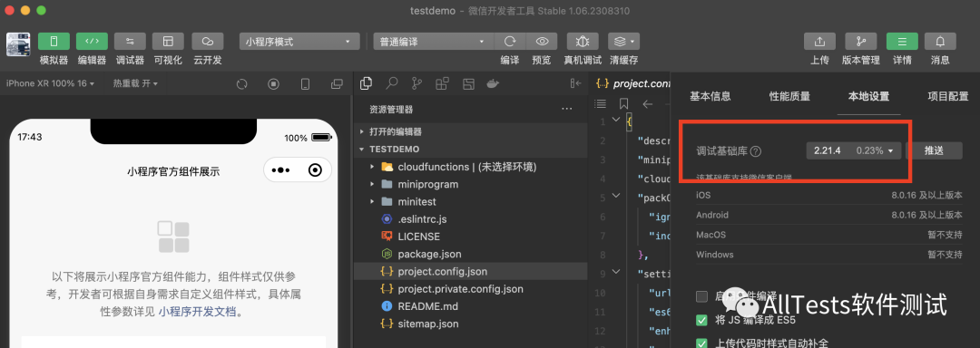This screenshot has width=980, height=348.
Task: Switch to the 性能质量 tab
Action: coord(789,96)
